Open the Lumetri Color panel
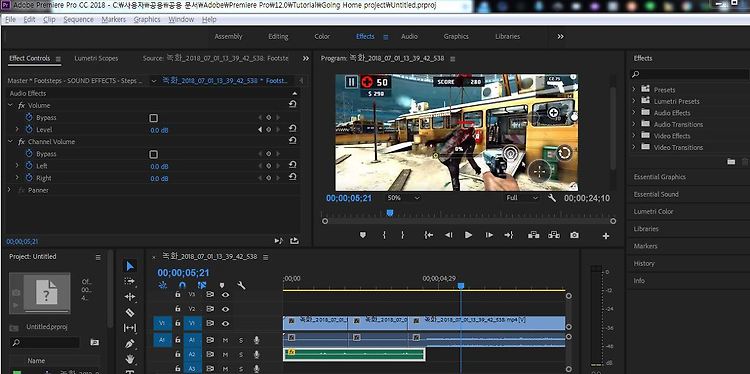750x374 pixels. [x=653, y=211]
